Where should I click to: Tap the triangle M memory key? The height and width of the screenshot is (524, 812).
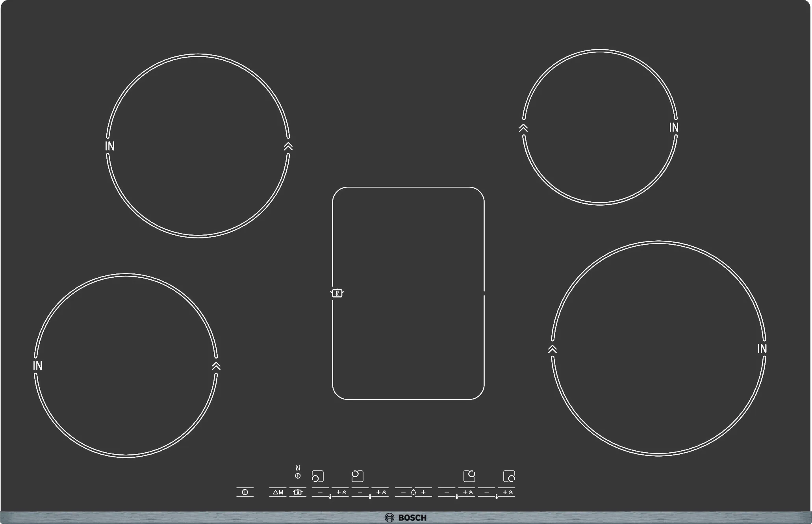278,492
